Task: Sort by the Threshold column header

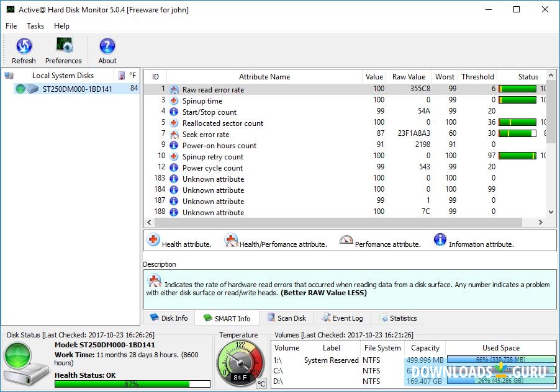Action: tap(477, 77)
